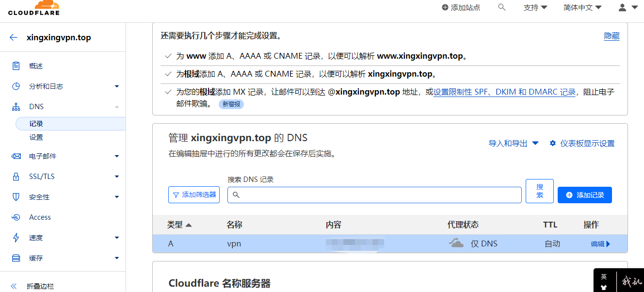The image size is (644, 292).
Task: Select 设置 under DNS
Action: click(36, 137)
